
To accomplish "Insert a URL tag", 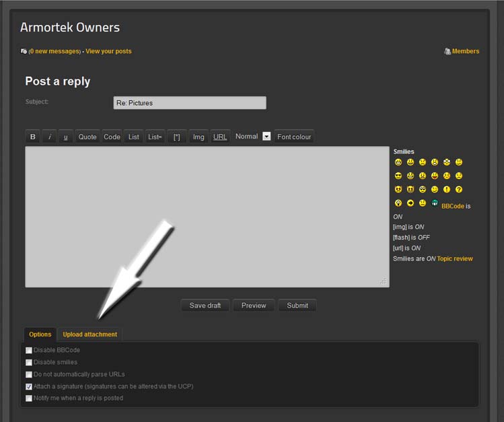I will coord(220,137).
